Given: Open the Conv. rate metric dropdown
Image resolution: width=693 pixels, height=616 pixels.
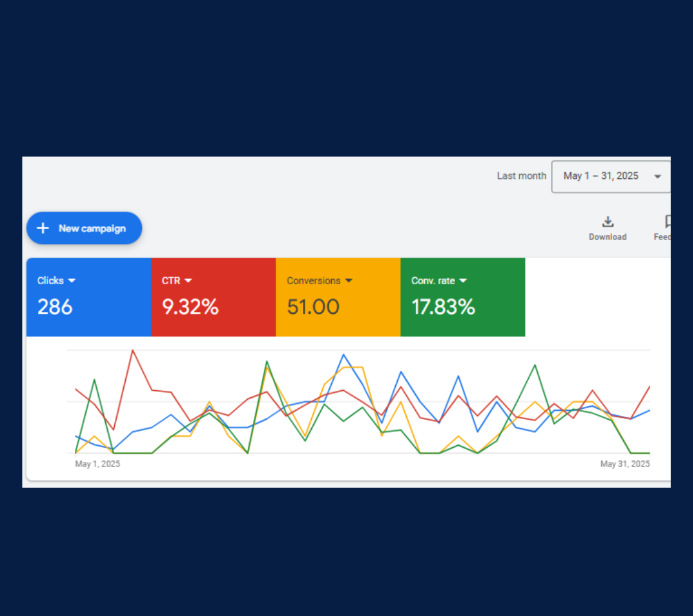Looking at the screenshot, I should (x=439, y=280).
